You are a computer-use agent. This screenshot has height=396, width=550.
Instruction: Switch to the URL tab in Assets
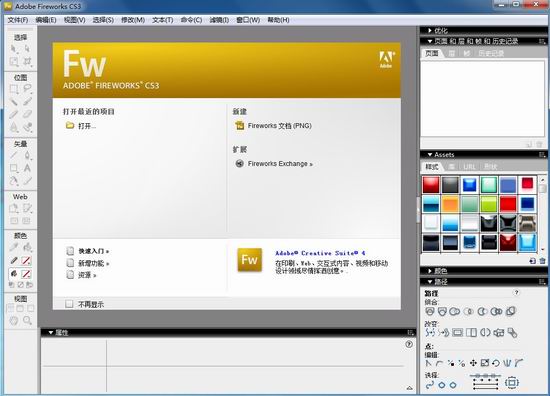[x=469, y=167]
